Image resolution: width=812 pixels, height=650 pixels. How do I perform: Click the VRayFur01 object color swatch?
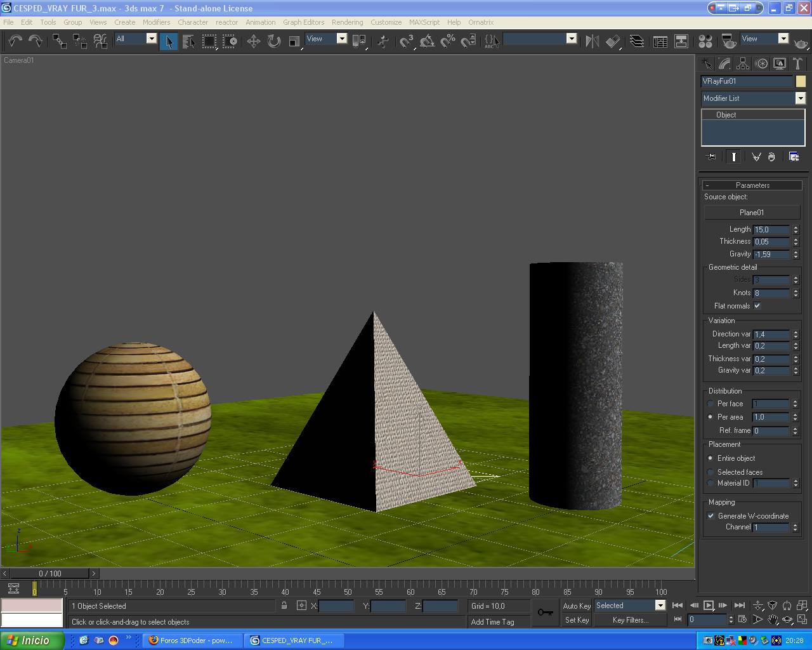801,81
